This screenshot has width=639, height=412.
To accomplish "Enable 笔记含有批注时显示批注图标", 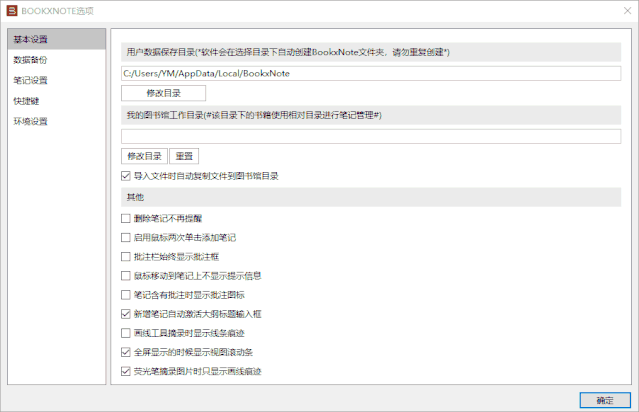I will coord(126,295).
